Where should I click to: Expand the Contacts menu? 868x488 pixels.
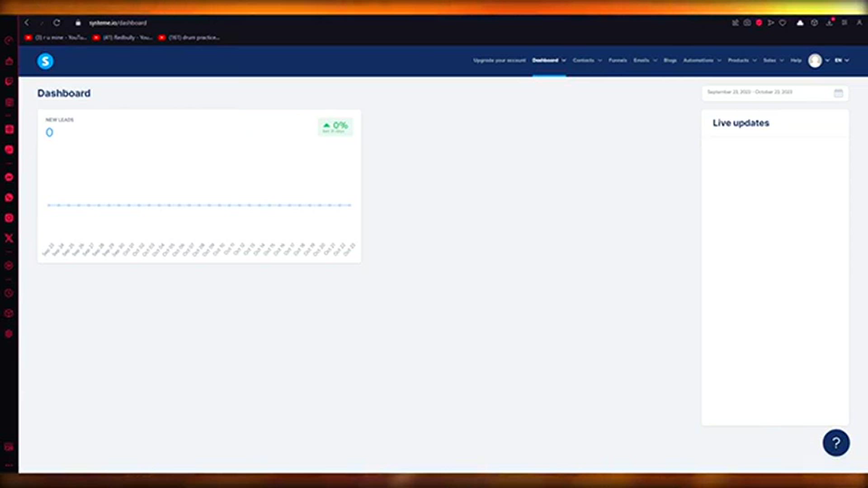coord(587,60)
